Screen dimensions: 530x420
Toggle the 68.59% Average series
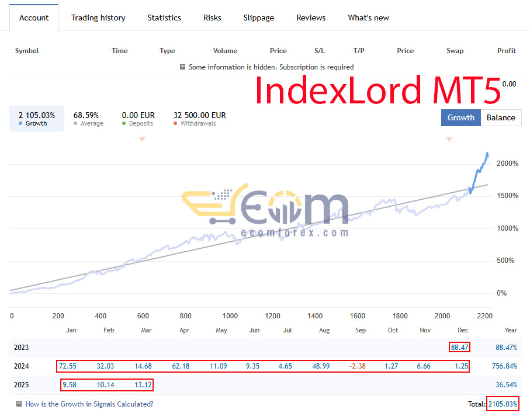(88, 118)
